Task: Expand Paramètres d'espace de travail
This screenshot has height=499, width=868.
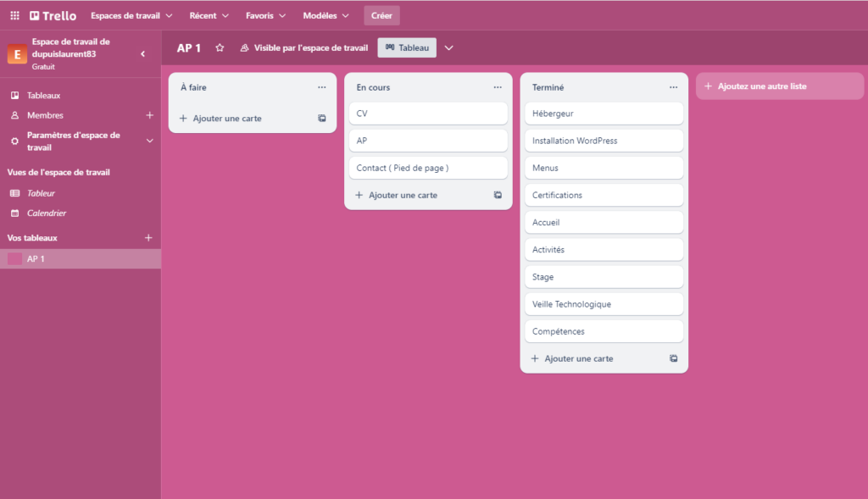Action: tap(149, 141)
